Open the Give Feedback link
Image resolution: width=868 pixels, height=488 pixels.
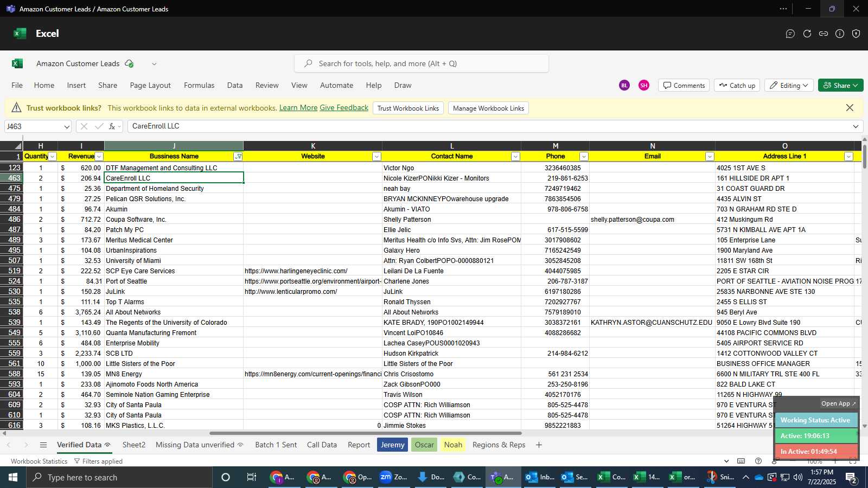point(344,108)
